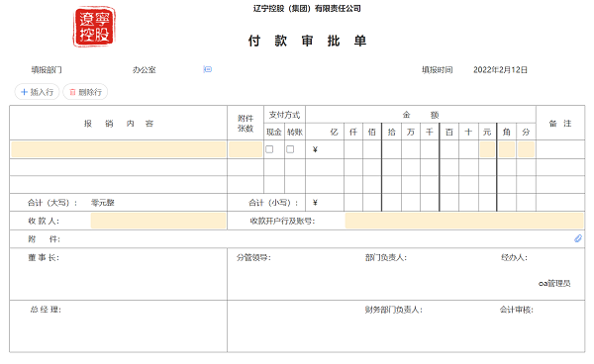Click the plus icon on 插入行
The image size is (594, 364).
point(24,92)
